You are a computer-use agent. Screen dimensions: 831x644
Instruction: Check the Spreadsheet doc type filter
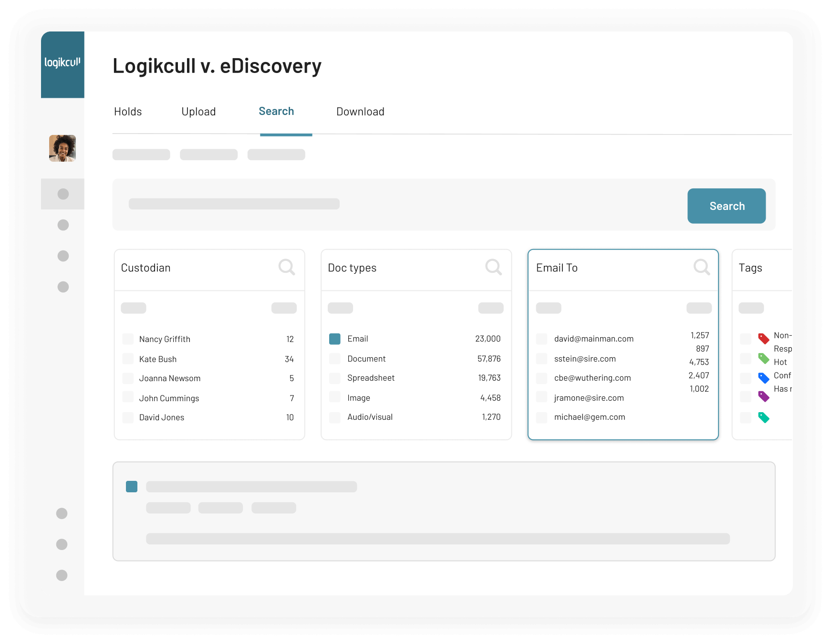[x=334, y=378]
